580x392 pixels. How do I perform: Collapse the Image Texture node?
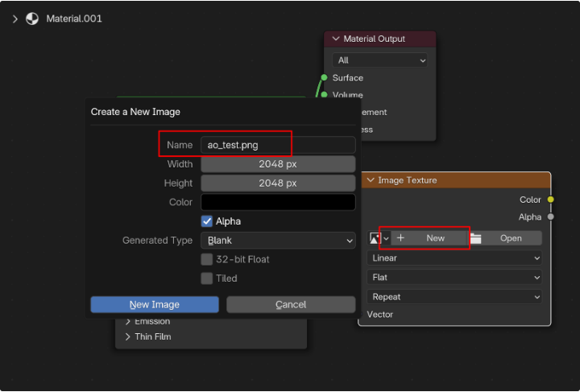pyautogui.click(x=371, y=180)
